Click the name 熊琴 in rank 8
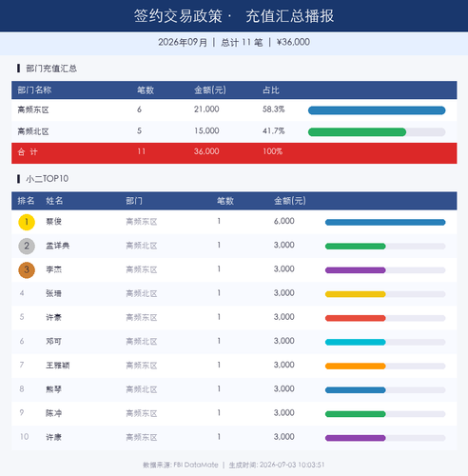The width and height of the screenshot is (468, 476). [54, 389]
